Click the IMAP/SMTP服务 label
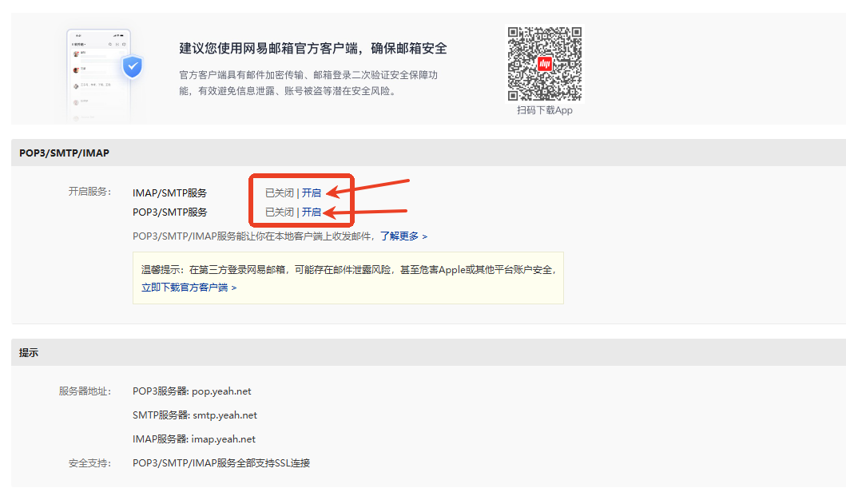This screenshot has height=504, width=846. [170, 192]
